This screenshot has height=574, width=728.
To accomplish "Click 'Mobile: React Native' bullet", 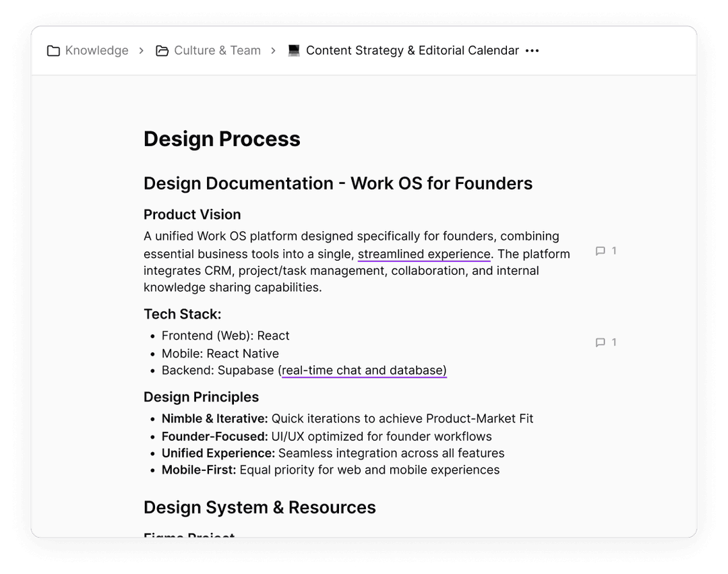I will point(220,354).
